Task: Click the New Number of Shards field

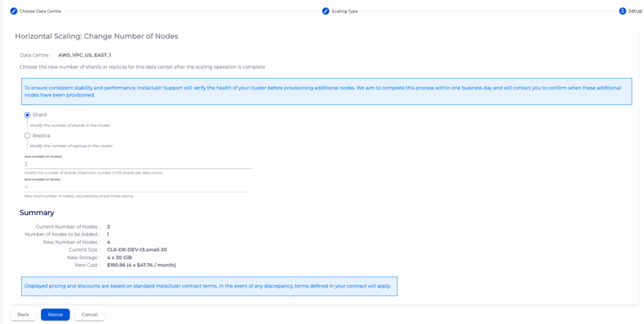Action: [x=137, y=164]
